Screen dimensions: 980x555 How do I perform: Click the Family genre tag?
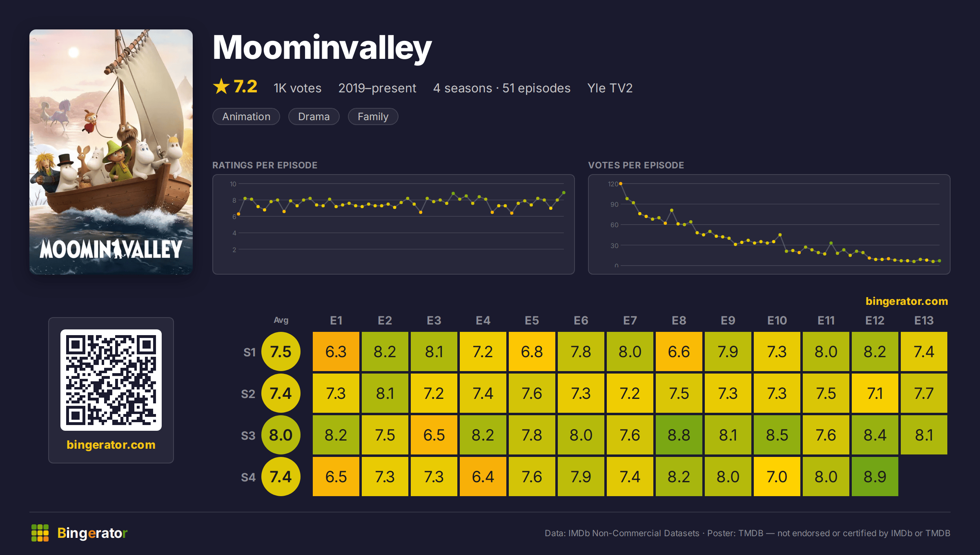tap(373, 116)
